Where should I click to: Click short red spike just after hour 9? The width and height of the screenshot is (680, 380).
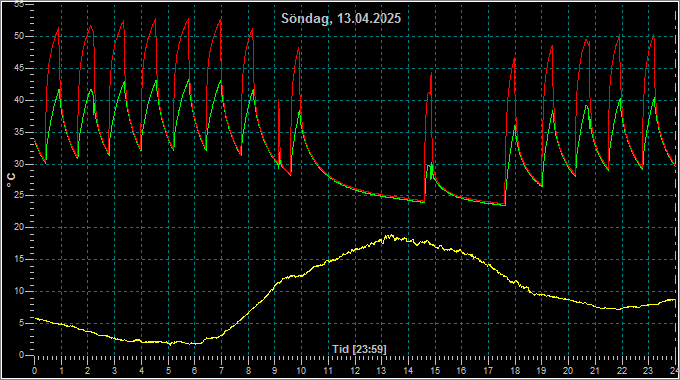point(278,101)
